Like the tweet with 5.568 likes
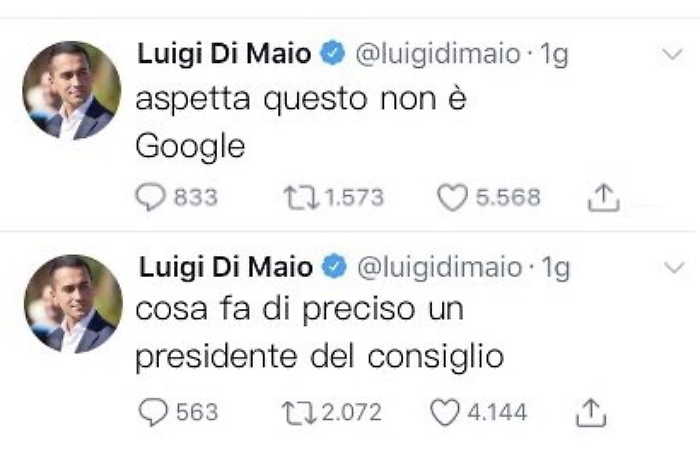The width and height of the screenshot is (700, 450). point(453,198)
